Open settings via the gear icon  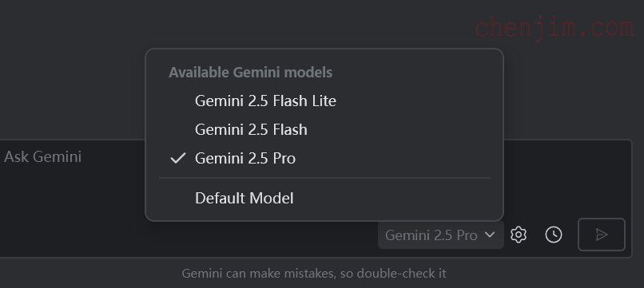[519, 235]
